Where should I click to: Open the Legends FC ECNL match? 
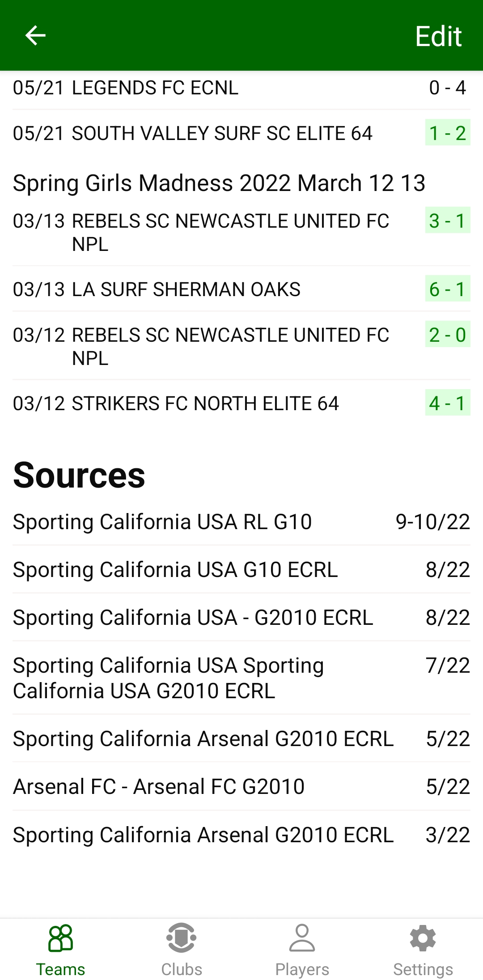(x=241, y=88)
